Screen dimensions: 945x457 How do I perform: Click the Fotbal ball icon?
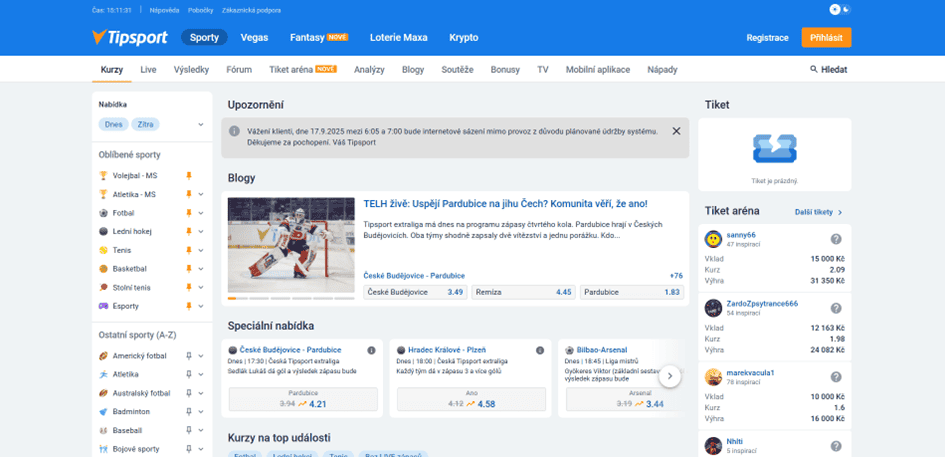[103, 213]
